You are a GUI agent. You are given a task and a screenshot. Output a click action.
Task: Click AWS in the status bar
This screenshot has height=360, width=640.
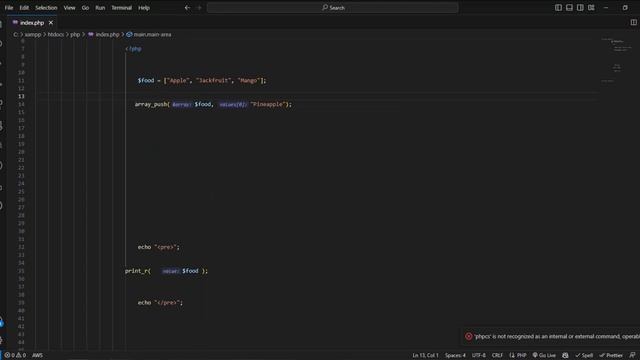[x=37, y=355]
